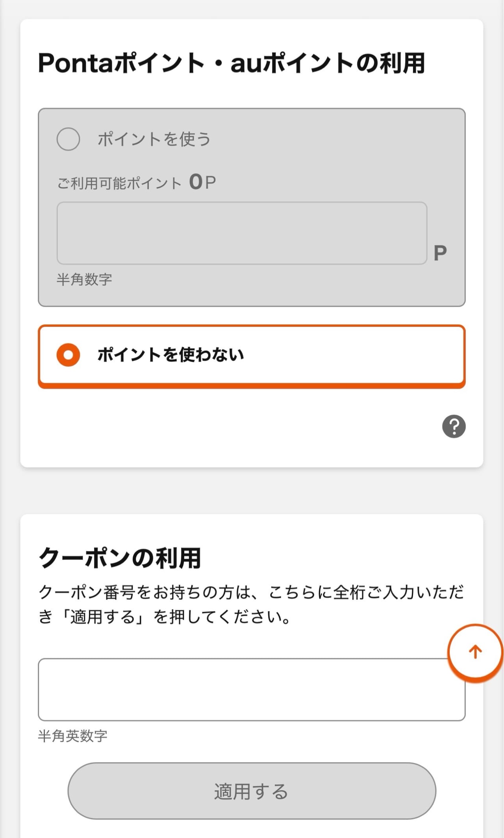The width and height of the screenshot is (504, 838).
Task: Open the question mark help icon
Action: [454, 426]
